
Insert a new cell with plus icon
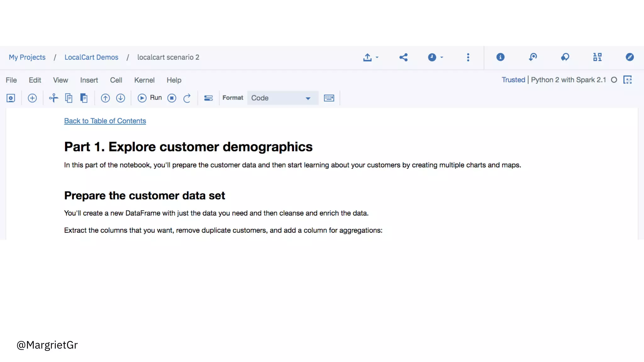tap(32, 98)
